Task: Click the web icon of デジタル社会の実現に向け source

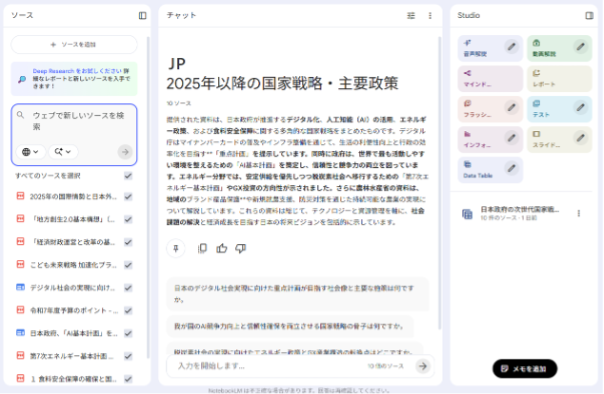Action: tap(20, 287)
